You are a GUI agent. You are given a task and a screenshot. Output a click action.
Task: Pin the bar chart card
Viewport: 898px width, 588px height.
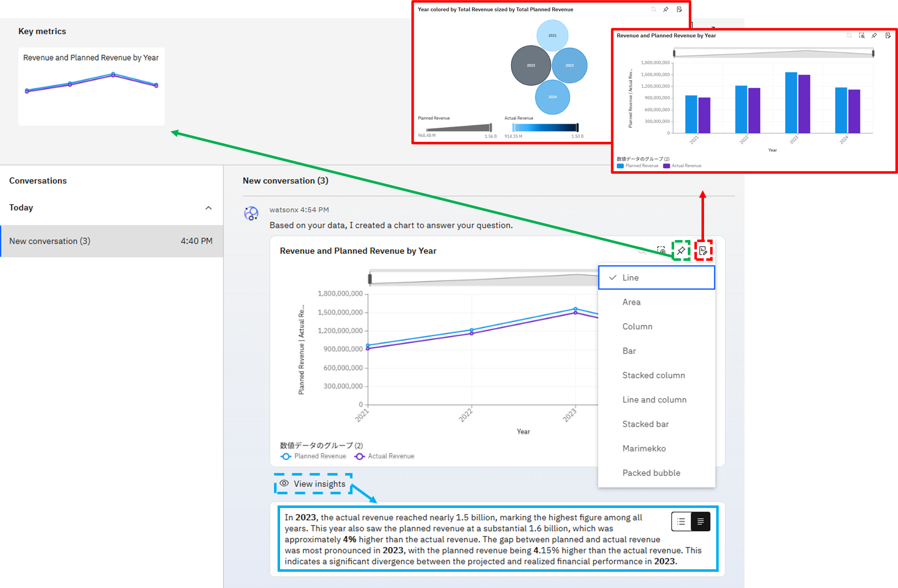[874, 35]
